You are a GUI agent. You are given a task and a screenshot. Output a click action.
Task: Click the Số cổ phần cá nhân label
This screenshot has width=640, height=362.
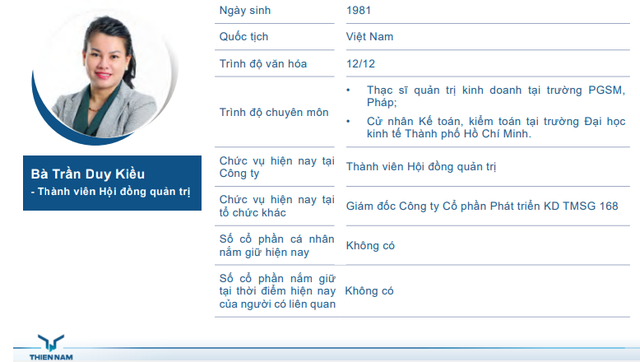[277, 245]
